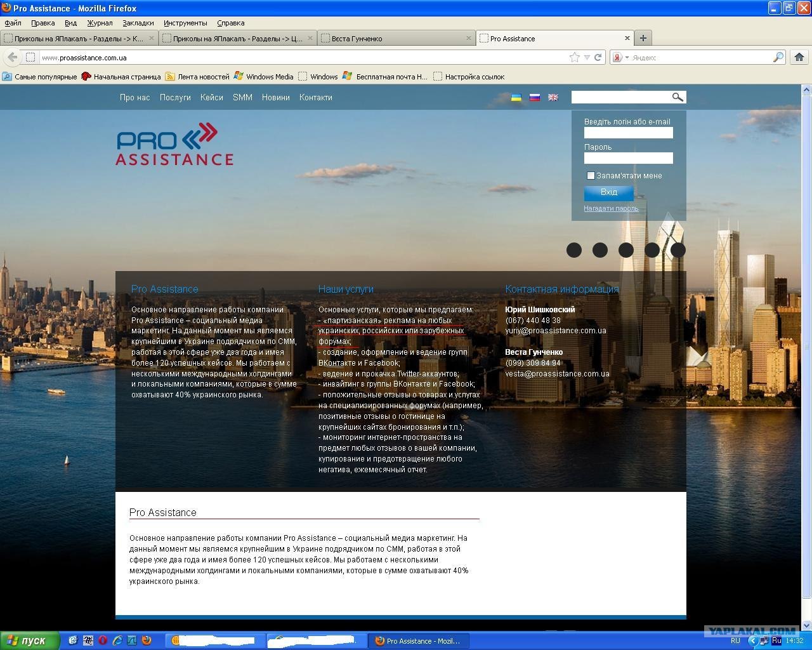Go to the browser home page
Image resolution: width=812 pixels, height=650 pixels.
799,57
